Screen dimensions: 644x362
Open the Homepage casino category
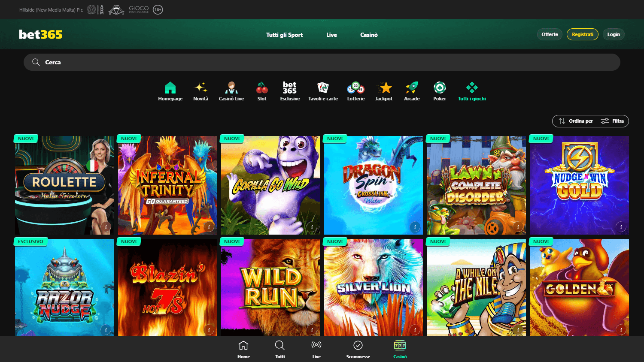pos(170,91)
